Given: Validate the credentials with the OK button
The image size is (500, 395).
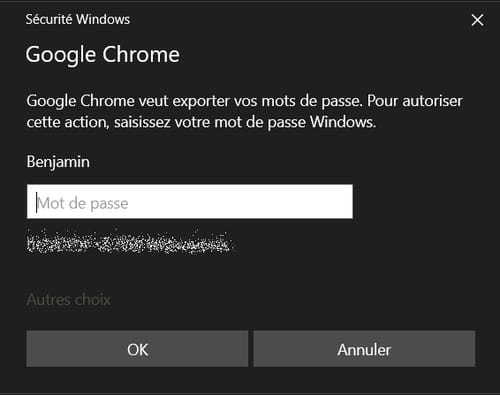Looking at the screenshot, I should [x=137, y=349].
